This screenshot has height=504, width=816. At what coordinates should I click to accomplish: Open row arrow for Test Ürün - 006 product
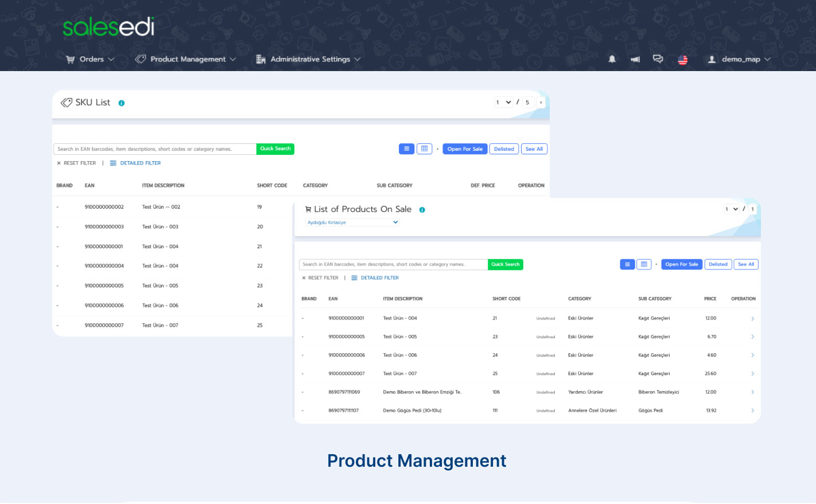point(752,355)
